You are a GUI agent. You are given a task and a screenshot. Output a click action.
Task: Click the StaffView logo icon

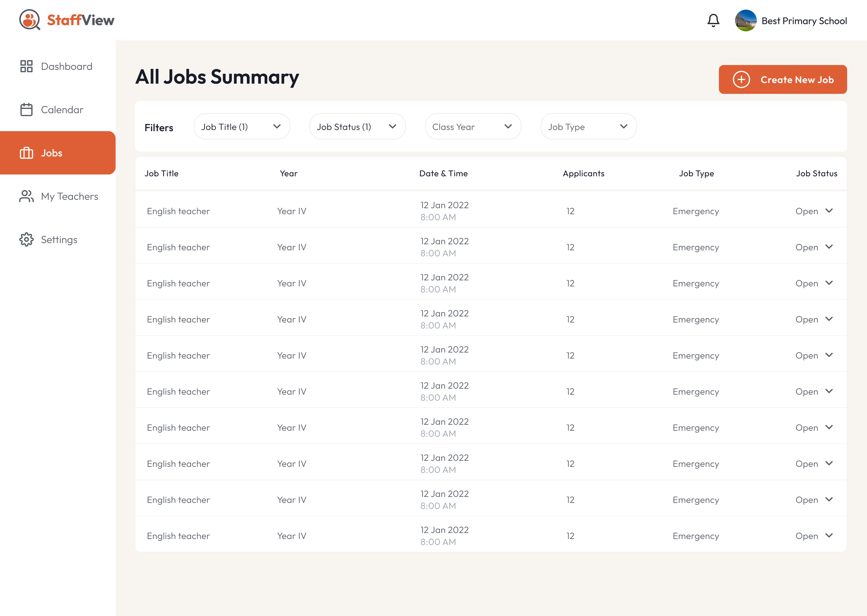tap(29, 20)
